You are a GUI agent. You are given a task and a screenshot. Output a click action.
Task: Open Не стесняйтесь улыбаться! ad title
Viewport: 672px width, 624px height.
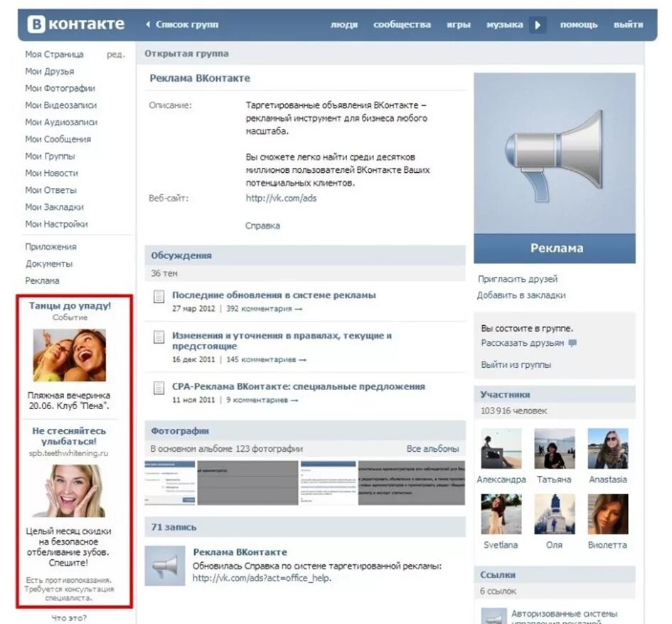pyautogui.click(x=69, y=436)
